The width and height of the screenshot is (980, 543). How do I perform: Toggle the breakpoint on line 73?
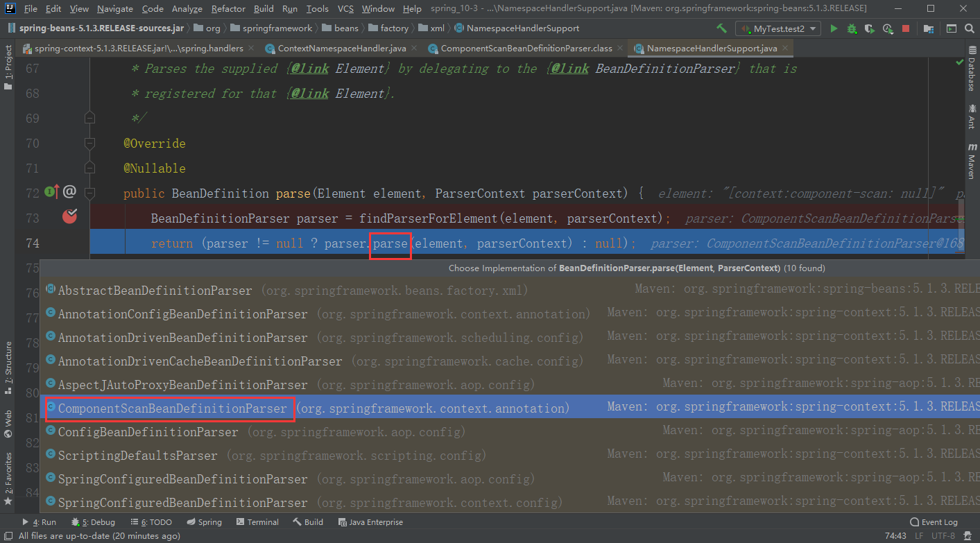69,217
